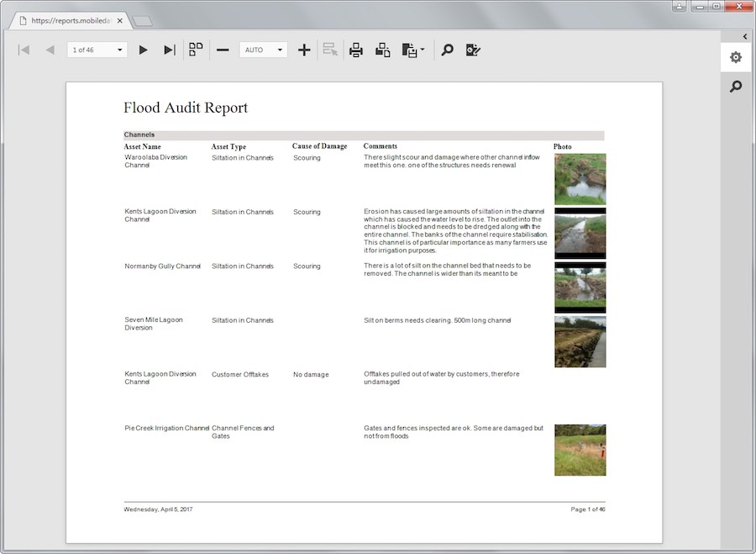Close the reports browser tab
The width and height of the screenshot is (756, 554).
pyautogui.click(x=119, y=21)
